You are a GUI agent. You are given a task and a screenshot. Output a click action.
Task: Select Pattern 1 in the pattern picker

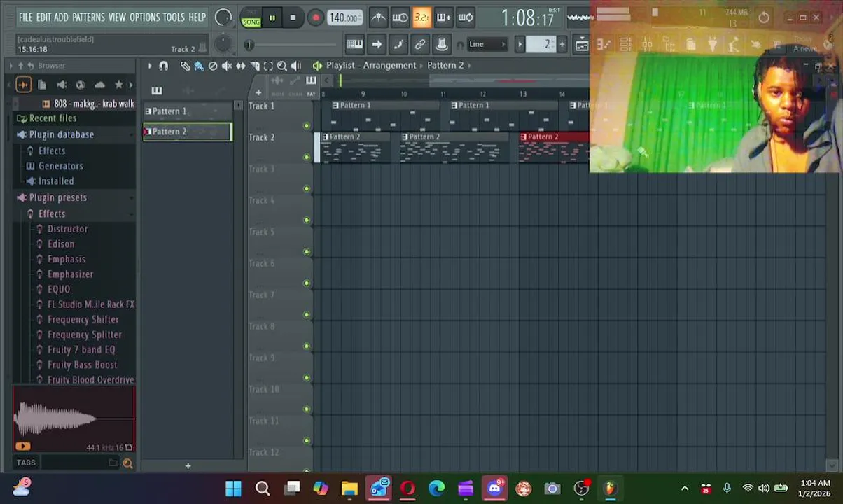point(187,111)
